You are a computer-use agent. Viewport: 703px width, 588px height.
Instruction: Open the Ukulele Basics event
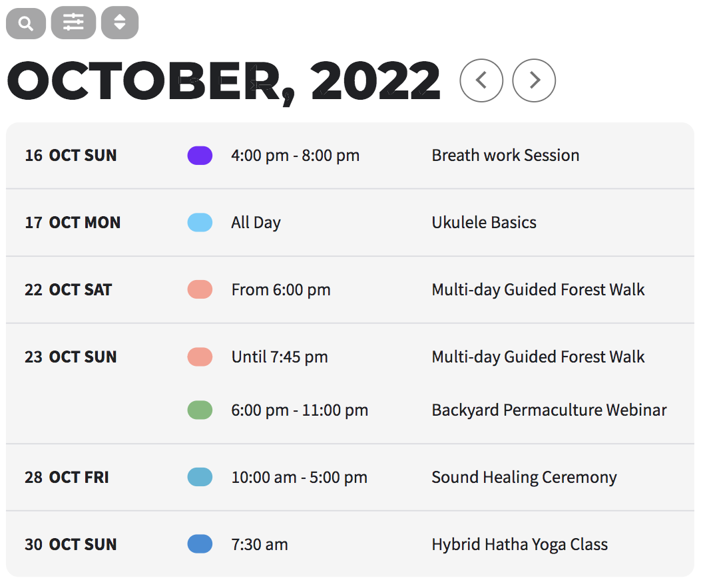pos(484,222)
